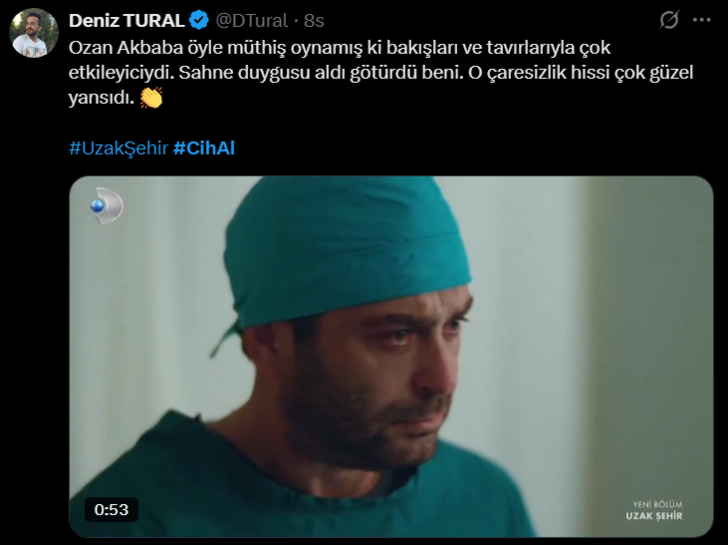The height and width of the screenshot is (545, 728).
Task: Click the YENİ BÖLÜM label in video
Action: [657, 504]
